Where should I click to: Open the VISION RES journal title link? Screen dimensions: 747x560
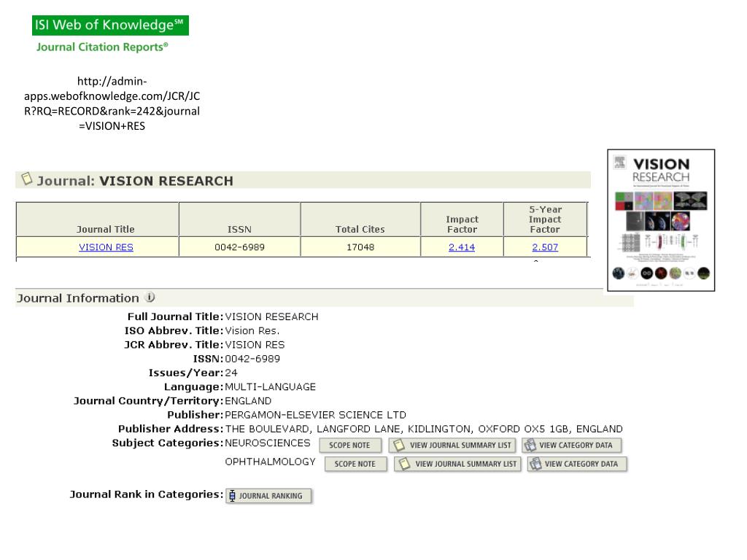(x=106, y=247)
